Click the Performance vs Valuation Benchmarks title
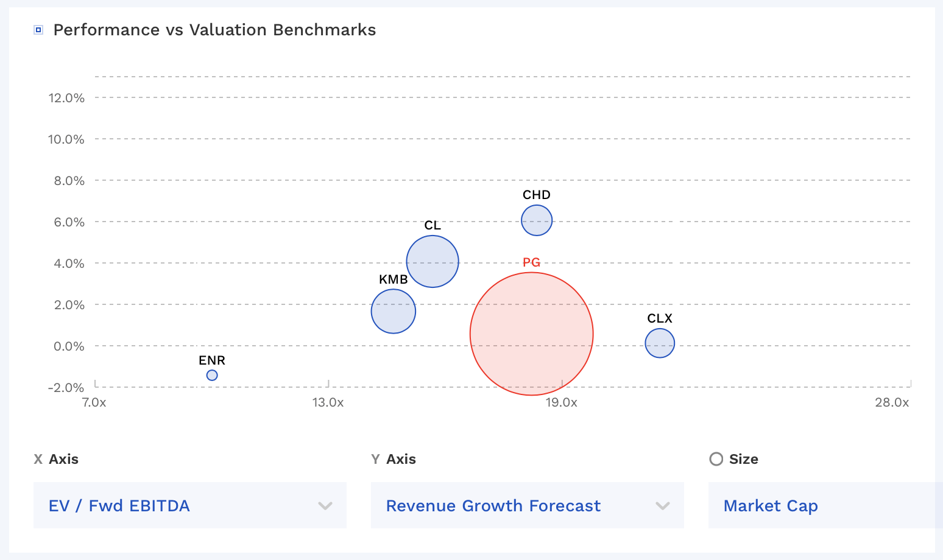This screenshot has width=943, height=560. (x=214, y=30)
